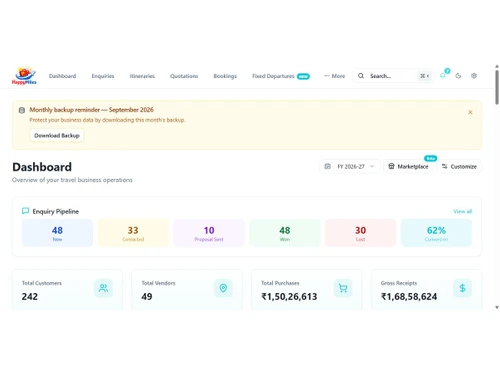Select the 62% Conversion card
The image size is (500, 375).
click(x=436, y=233)
